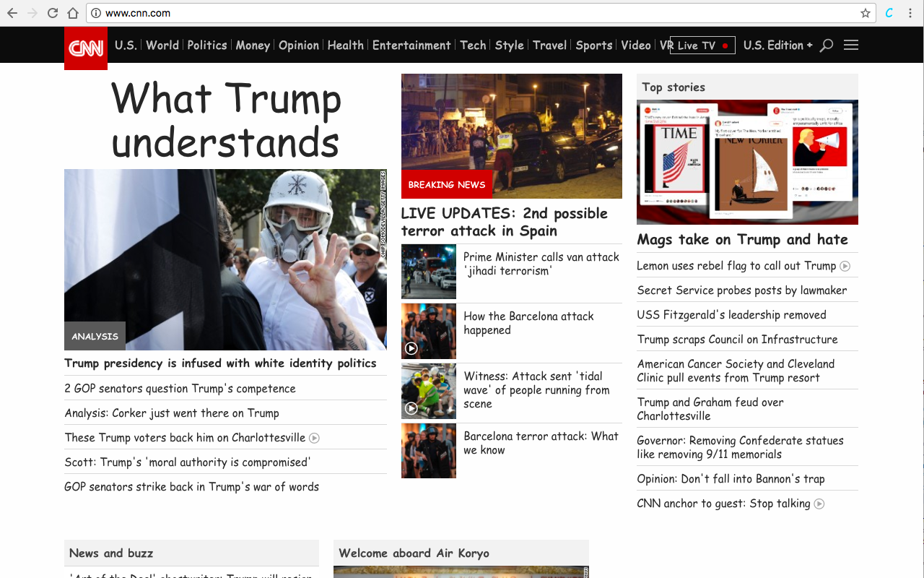
Task: Go to the World section
Action: (x=162, y=45)
